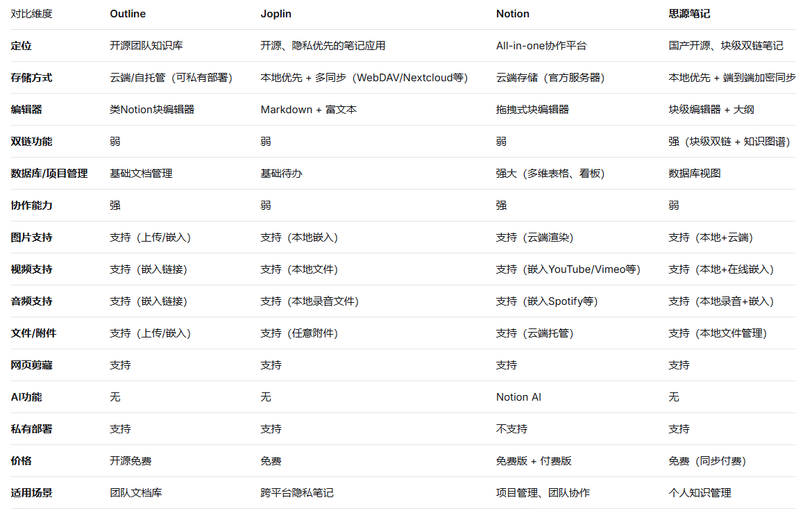Select the 支持（嵌入YouTube/Vimeo等）cell

click(x=568, y=269)
